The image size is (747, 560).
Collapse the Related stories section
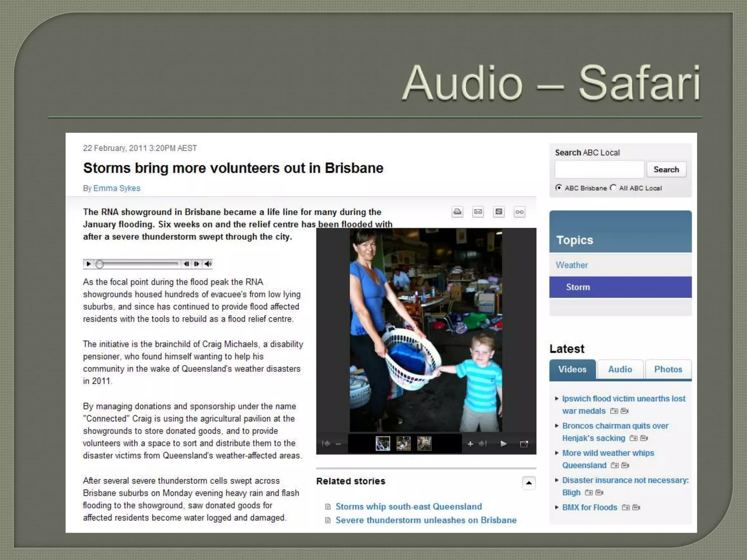pos(529,483)
